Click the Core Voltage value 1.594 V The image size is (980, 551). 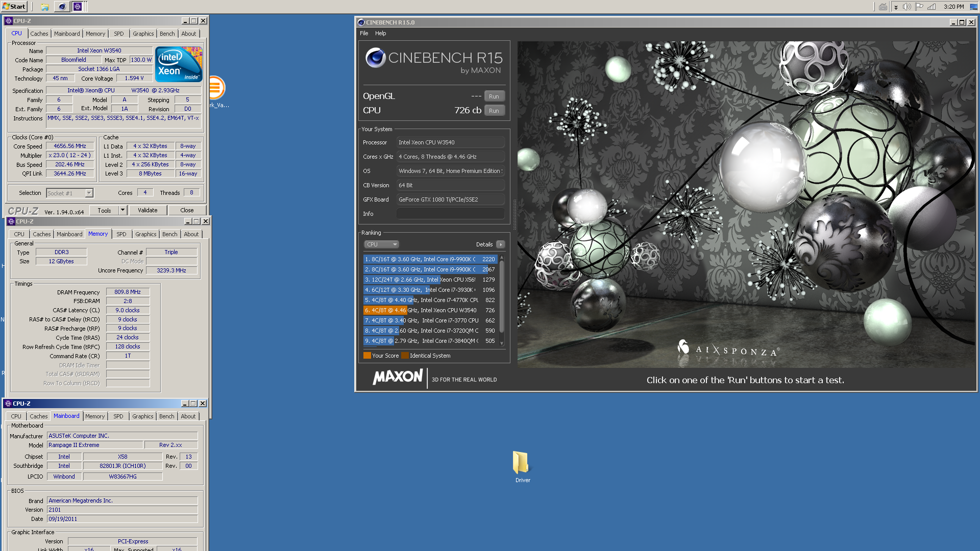click(134, 78)
